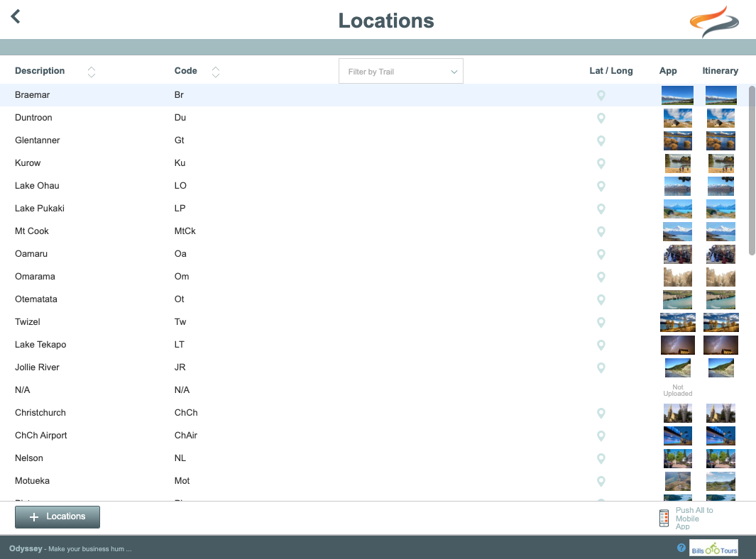This screenshot has height=559, width=756.
Task: Open map pin for Motueka
Action: (x=601, y=481)
